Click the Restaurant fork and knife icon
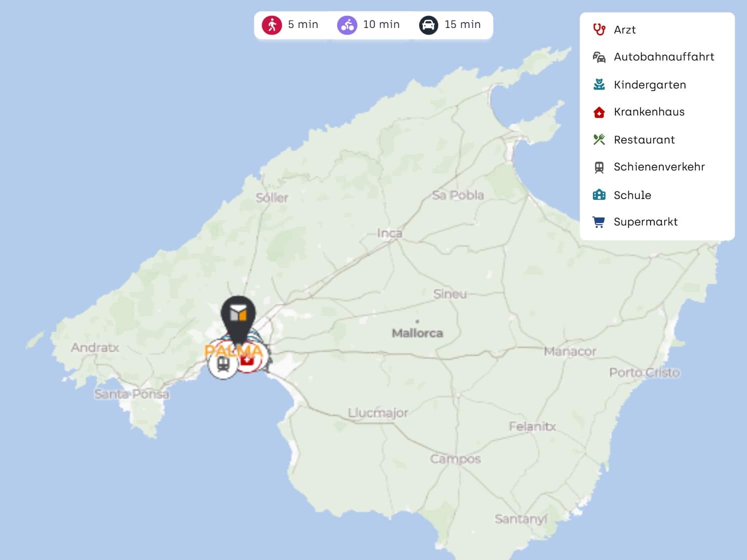The height and width of the screenshot is (560, 747). coord(599,139)
